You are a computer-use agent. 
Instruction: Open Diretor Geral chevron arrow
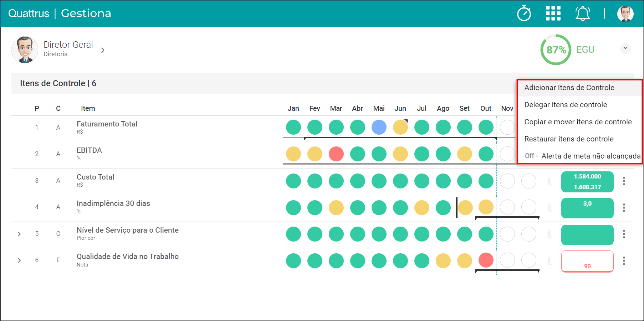[103, 50]
